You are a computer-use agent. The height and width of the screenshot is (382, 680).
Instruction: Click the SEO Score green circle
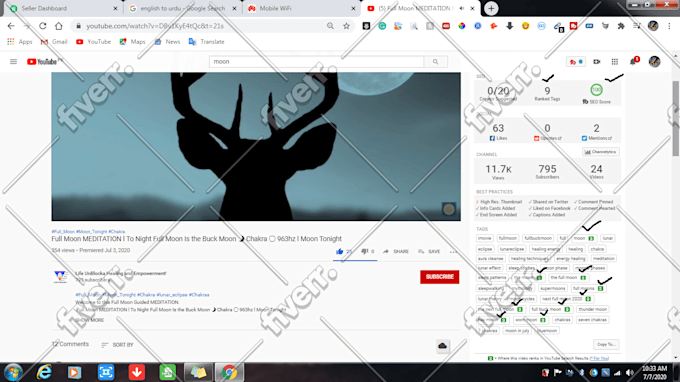(x=597, y=90)
